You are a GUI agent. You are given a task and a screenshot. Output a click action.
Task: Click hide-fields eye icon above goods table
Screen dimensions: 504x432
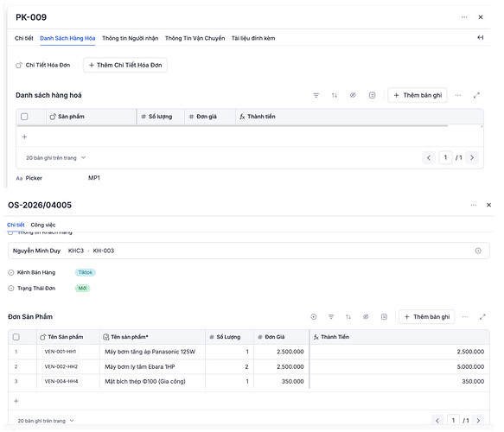[x=353, y=95]
